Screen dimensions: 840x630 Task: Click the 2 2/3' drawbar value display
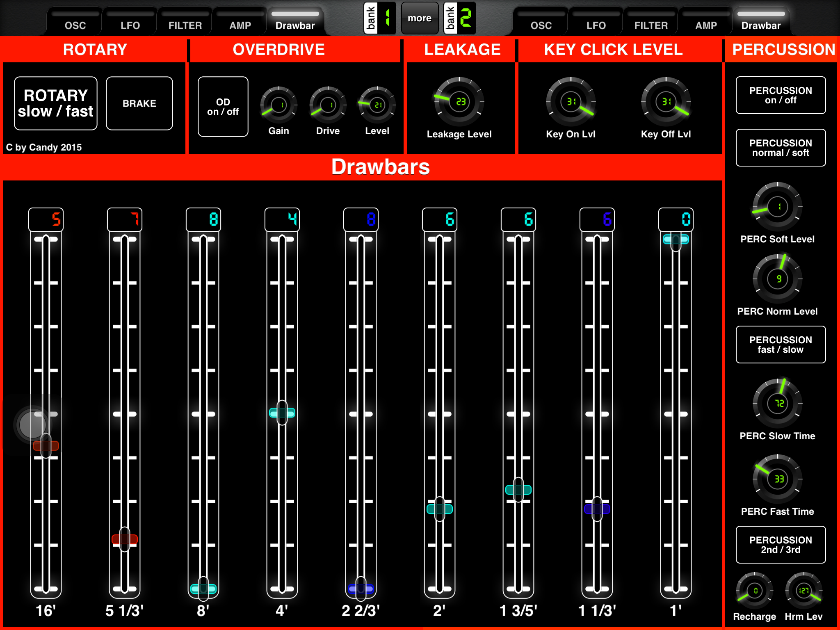361,219
